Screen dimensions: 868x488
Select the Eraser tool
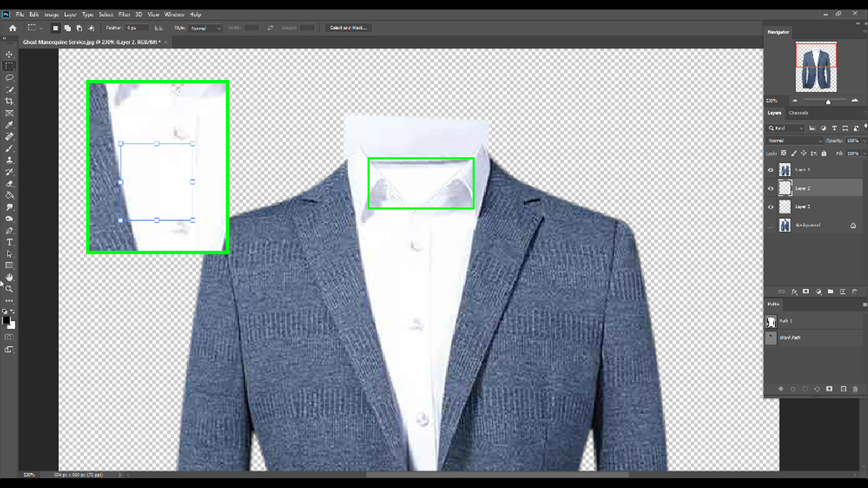[x=9, y=184]
